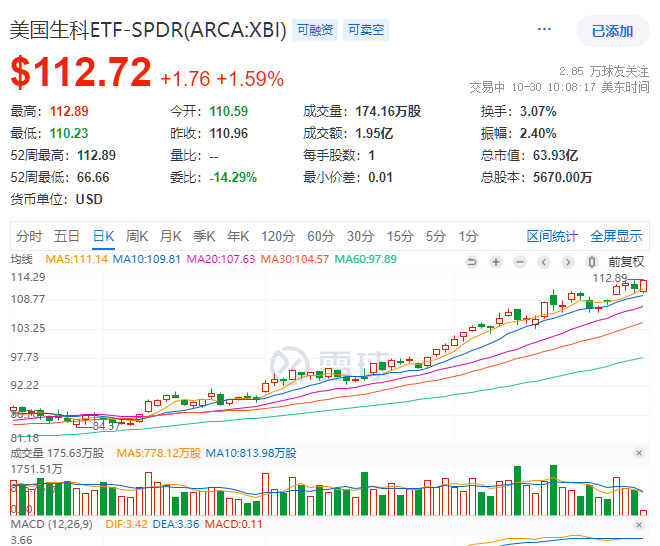Click the MA10:109.81 moving average label
Viewport: 660px width, 546px height.
(x=146, y=259)
